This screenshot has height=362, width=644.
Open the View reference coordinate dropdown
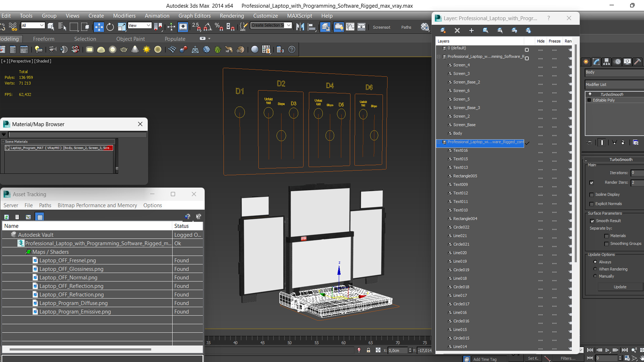point(140,25)
